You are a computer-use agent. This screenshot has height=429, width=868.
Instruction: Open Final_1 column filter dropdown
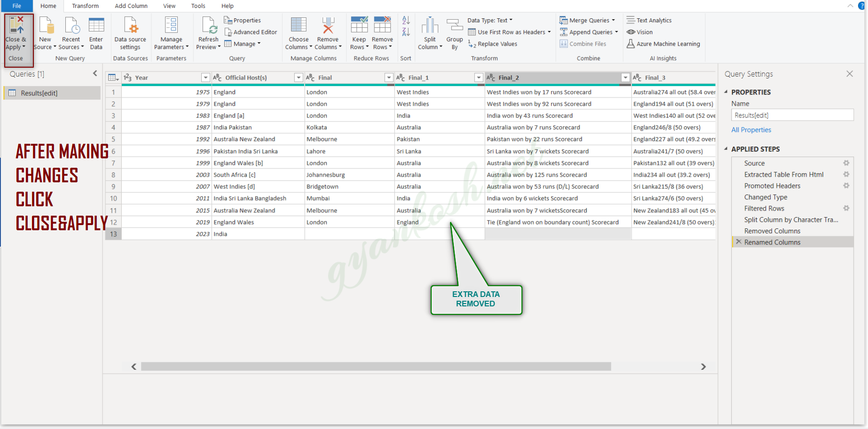[x=479, y=78]
